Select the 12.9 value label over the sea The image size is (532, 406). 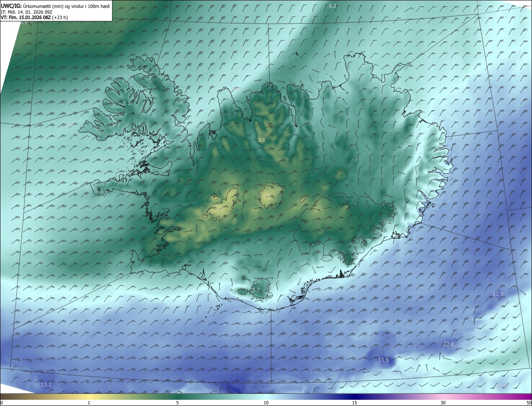tap(498, 294)
